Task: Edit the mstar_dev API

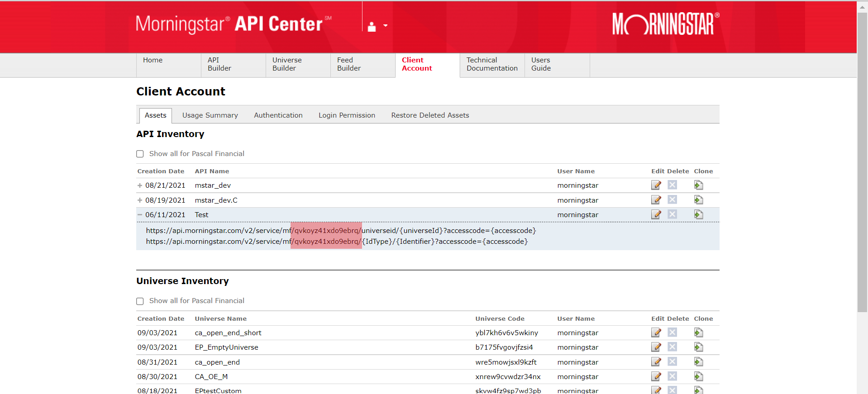Action: 656,185
